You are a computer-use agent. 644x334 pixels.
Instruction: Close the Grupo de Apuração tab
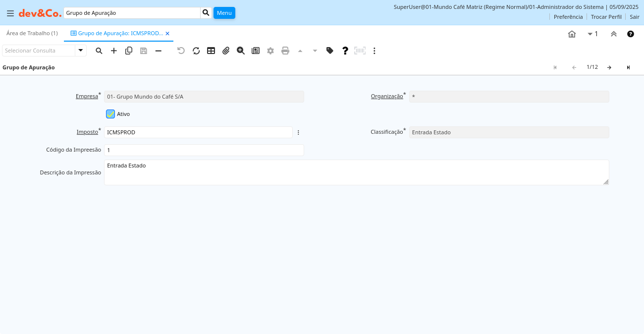click(167, 34)
